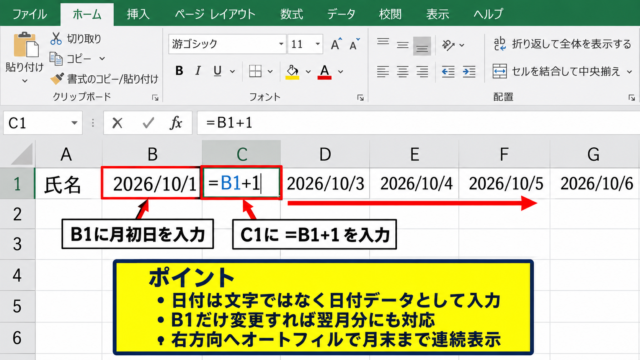Align text to bottom of cell

[422, 45]
